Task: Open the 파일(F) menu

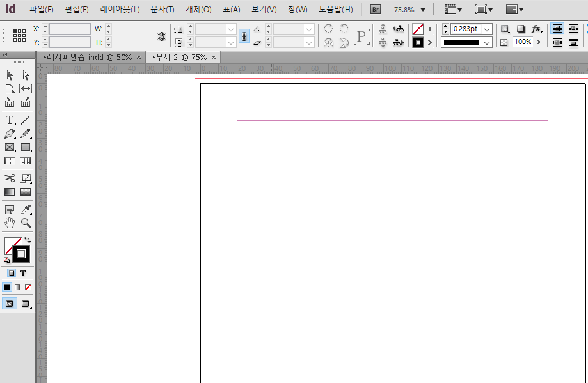Action: click(x=41, y=10)
